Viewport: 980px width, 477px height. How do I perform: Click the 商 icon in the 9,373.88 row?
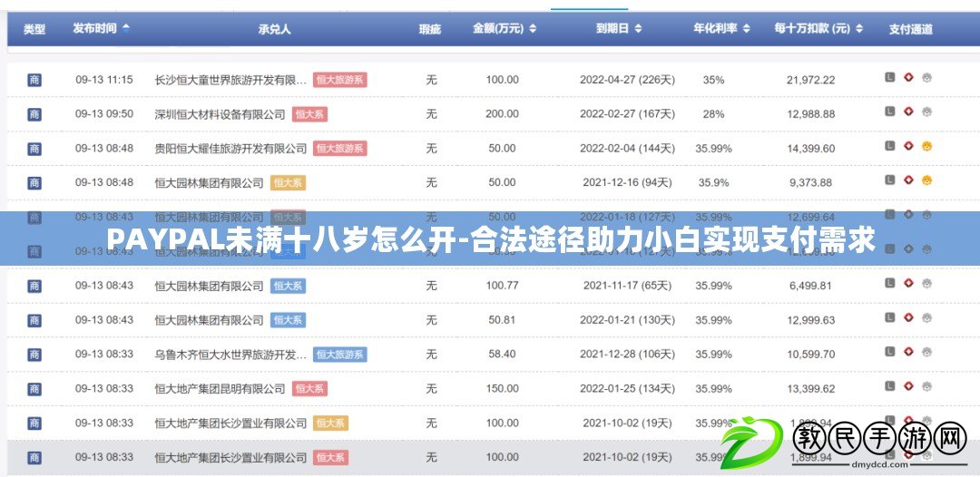(x=34, y=183)
